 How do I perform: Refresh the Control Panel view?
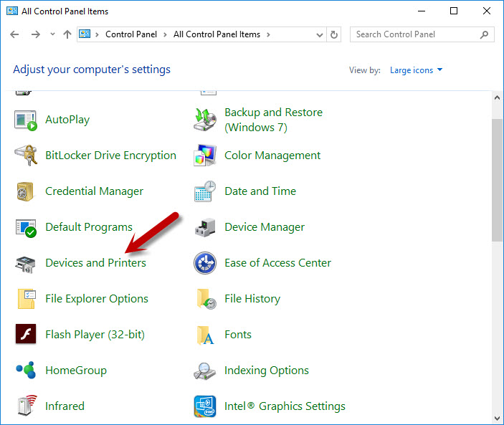point(334,34)
